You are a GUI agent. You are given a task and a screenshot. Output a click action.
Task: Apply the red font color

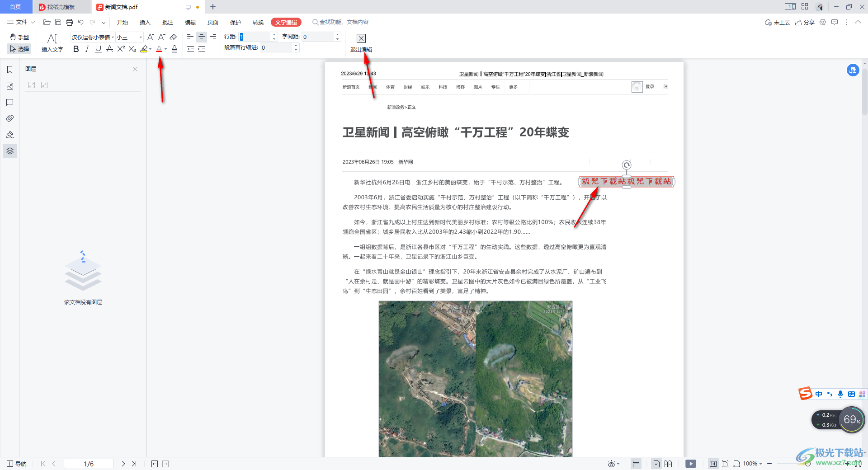[x=159, y=49]
